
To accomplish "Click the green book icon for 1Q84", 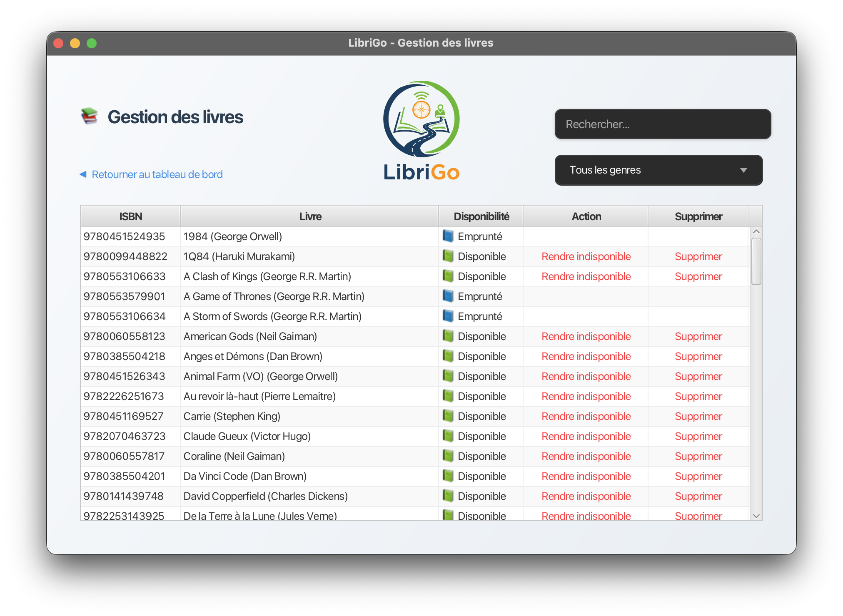I will 448,256.
